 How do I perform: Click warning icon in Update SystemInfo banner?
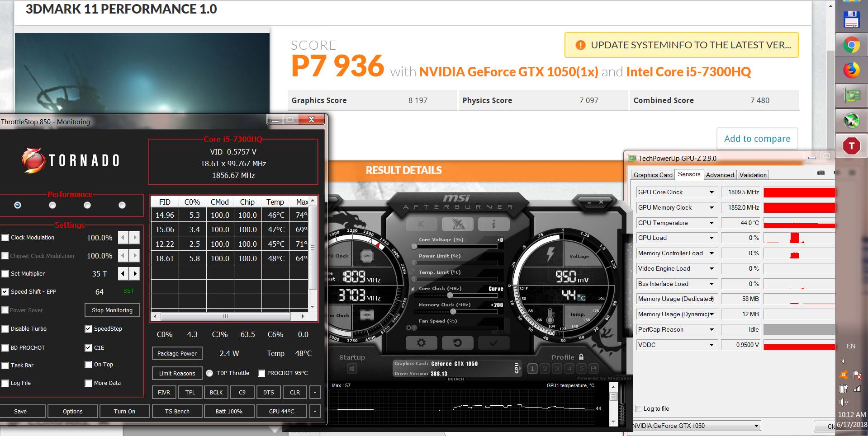580,45
